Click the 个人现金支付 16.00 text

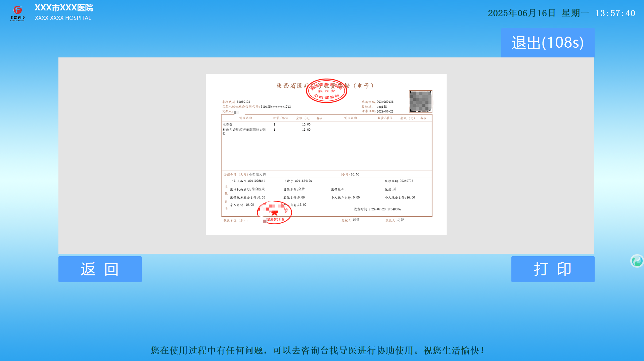point(400,198)
